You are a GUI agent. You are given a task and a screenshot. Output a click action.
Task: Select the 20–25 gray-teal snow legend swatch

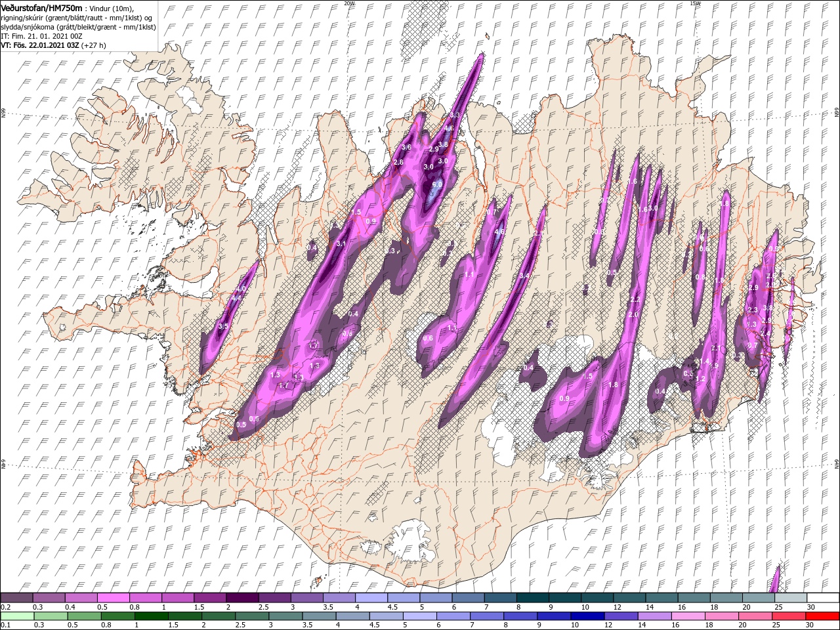click(x=758, y=598)
